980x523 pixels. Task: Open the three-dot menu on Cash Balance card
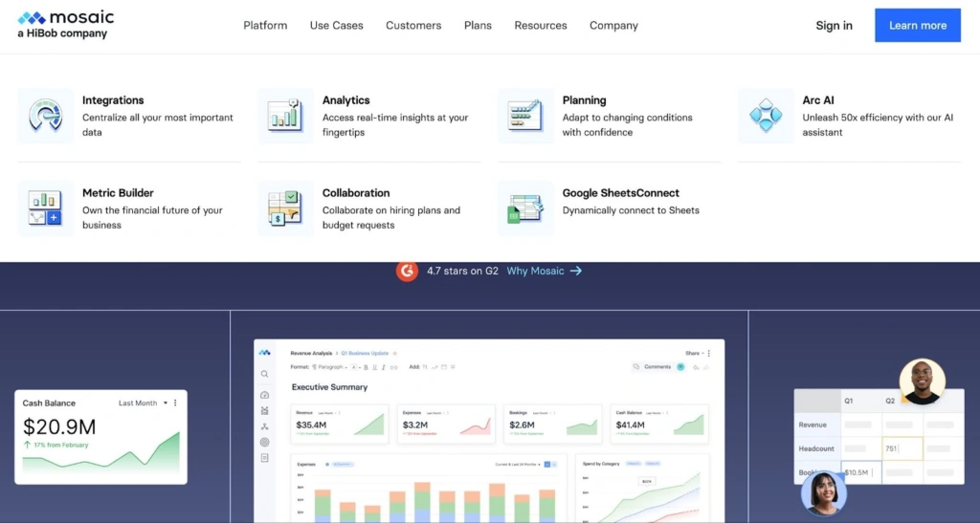[x=175, y=403]
